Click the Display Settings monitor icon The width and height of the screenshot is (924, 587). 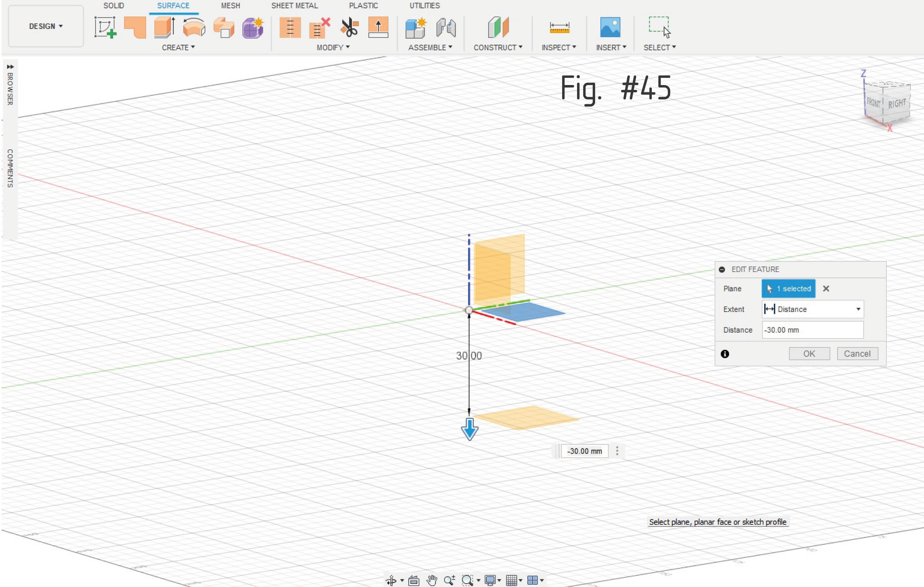(490, 580)
